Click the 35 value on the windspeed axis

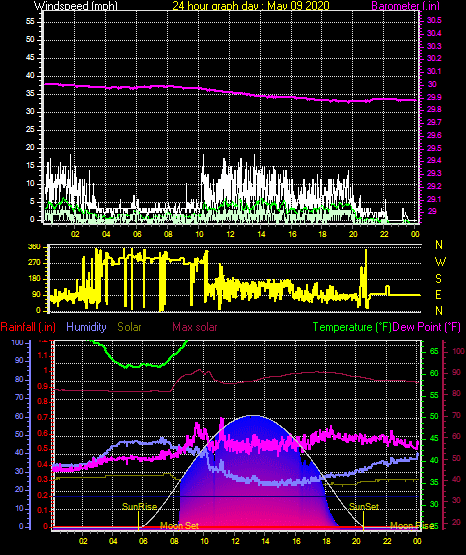click(x=30, y=94)
